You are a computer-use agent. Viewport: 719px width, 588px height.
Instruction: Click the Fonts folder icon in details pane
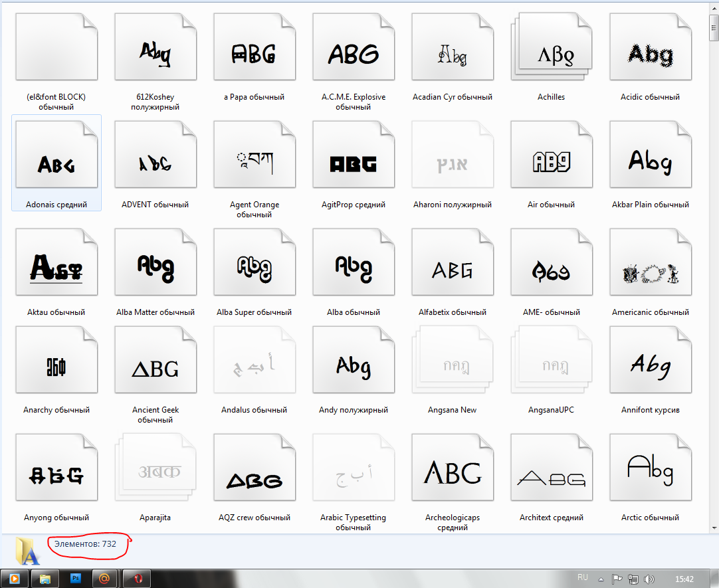27,550
